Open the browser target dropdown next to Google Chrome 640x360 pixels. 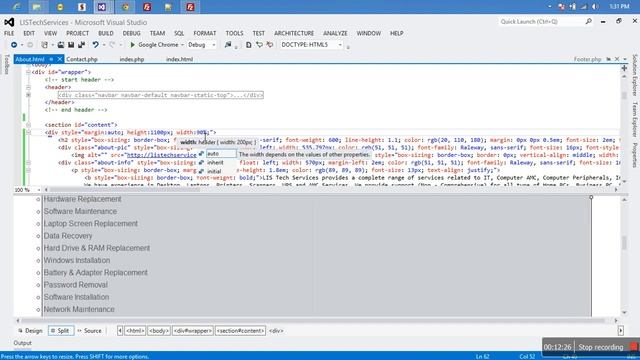coord(182,45)
